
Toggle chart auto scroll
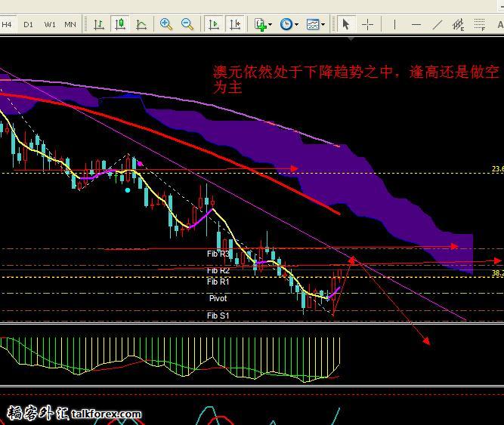214,24
